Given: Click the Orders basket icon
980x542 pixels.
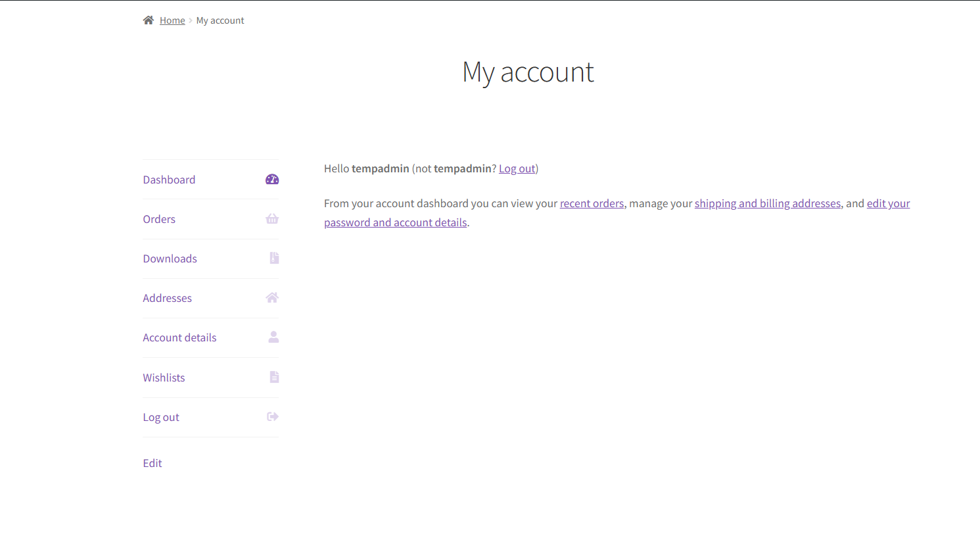Looking at the screenshot, I should [x=272, y=219].
